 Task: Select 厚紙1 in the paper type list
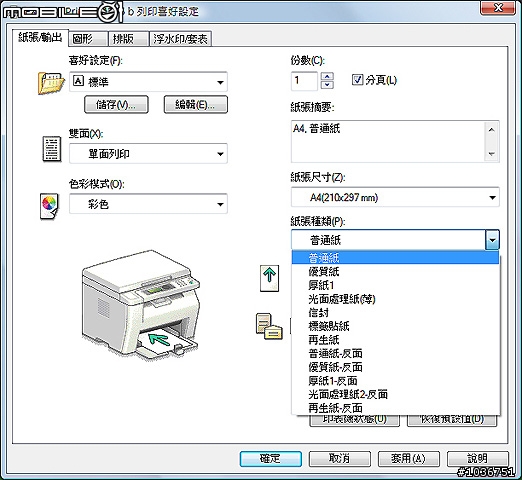395,285
